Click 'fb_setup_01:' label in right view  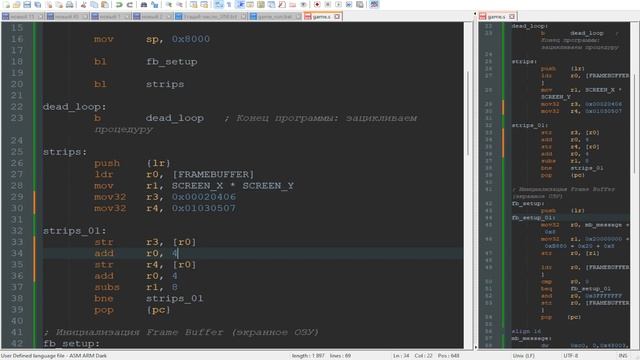point(533,218)
